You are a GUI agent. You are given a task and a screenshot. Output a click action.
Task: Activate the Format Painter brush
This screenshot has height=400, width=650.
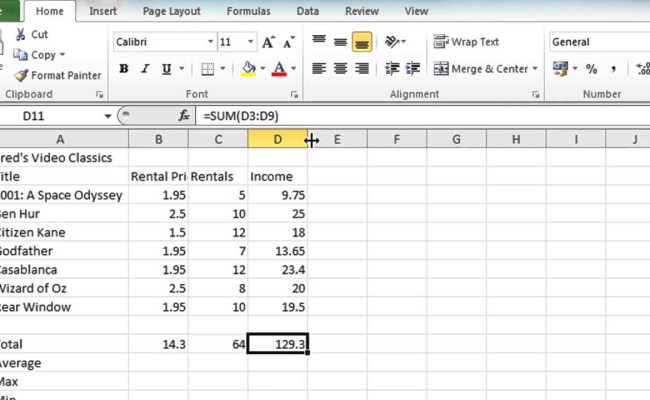click(x=21, y=75)
